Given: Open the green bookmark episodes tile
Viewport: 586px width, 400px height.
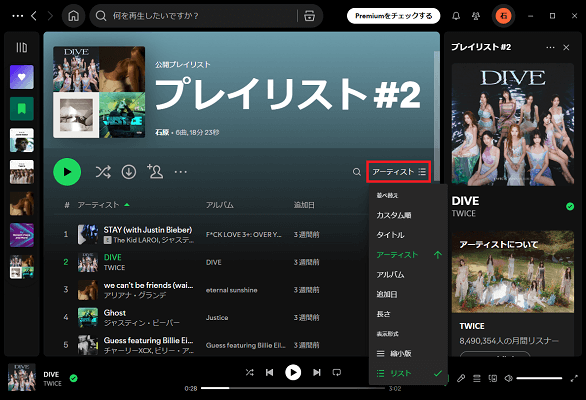Looking at the screenshot, I should tap(22, 109).
